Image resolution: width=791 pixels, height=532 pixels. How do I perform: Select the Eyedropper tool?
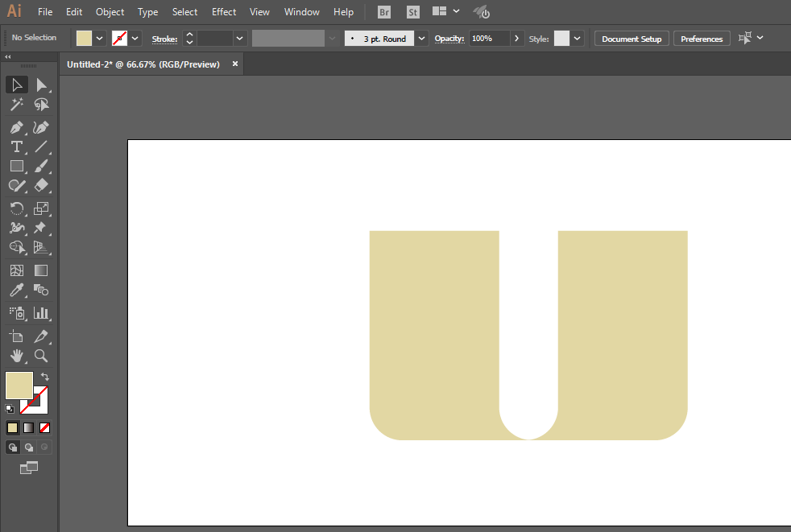coord(17,290)
